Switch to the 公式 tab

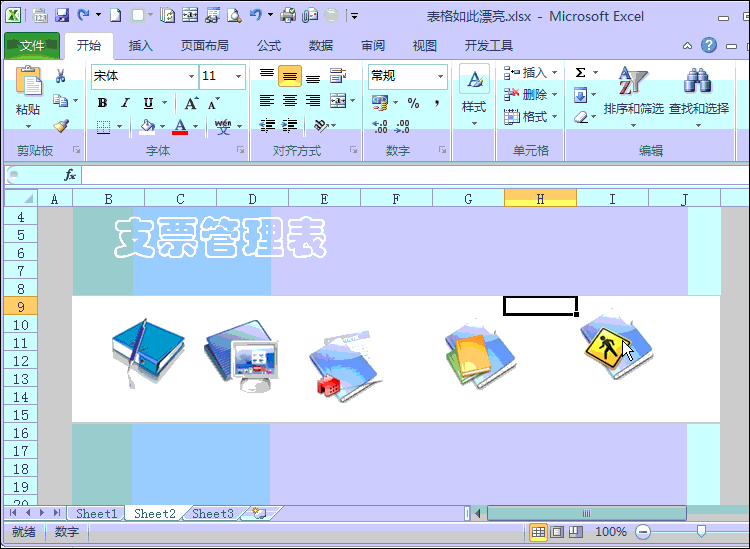(x=269, y=46)
